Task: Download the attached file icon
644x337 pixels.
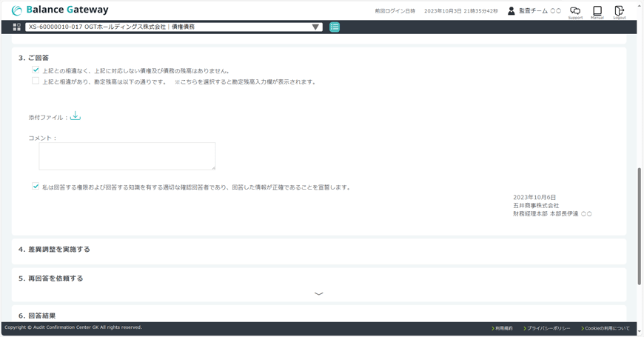Action: (76, 116)
